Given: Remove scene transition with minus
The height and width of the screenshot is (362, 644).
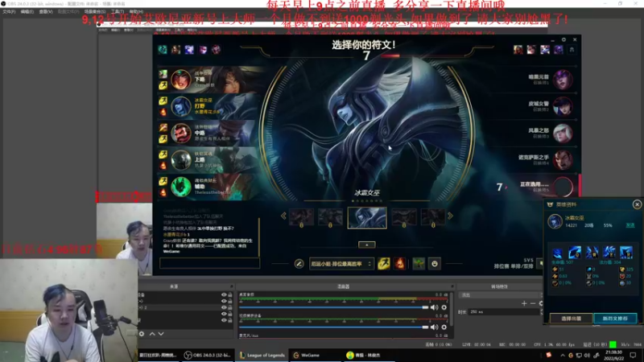Looking at the screenshot, I should coord(533,303).
